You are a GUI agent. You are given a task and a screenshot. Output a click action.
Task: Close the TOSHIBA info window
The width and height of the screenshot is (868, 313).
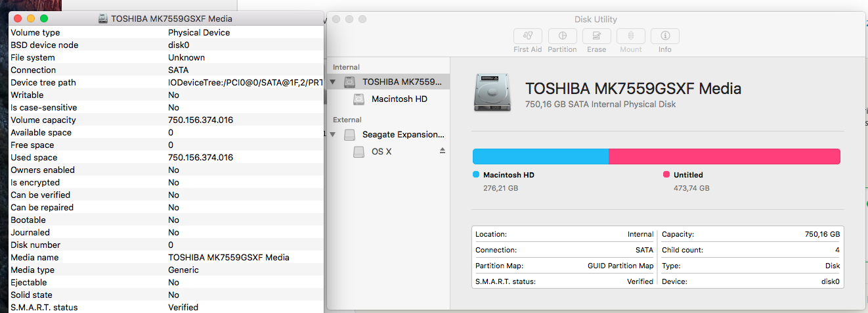pyautogui.click(x=18, y=19)
